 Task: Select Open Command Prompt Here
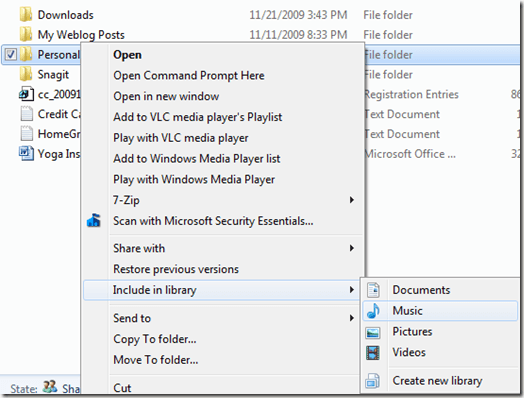(x=189, y=76)
